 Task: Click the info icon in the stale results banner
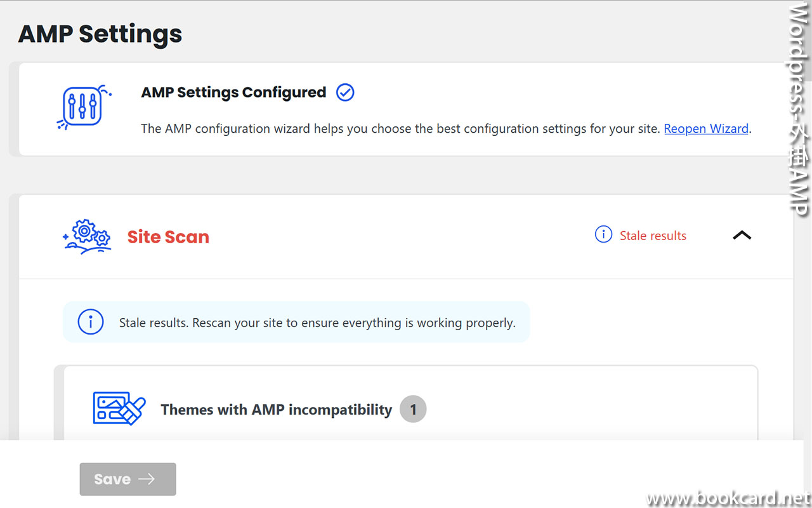pyautogui.click(x=91, y=322)
